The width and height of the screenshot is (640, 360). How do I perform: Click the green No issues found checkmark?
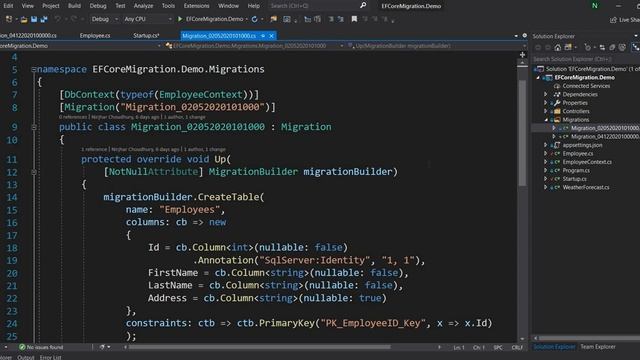tap(22, 347)
